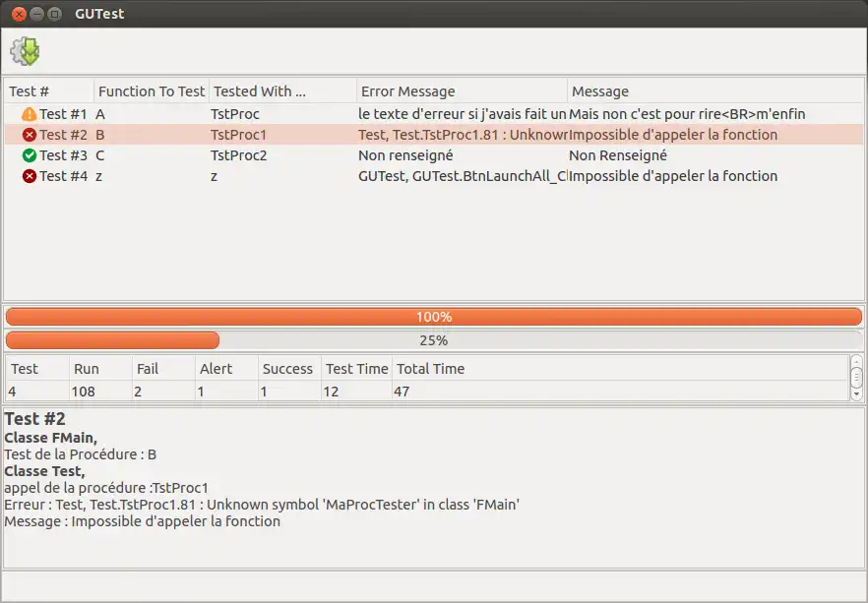Click the TstProc1 cell in Test #2 row
This screenshot has width=868, height=603.
(x=238, y=135)
